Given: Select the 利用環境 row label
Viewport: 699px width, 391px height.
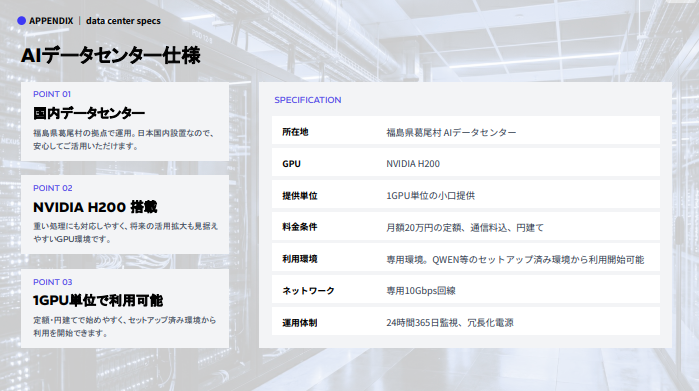Looking at the screenshot, I should tap(300, 259).
